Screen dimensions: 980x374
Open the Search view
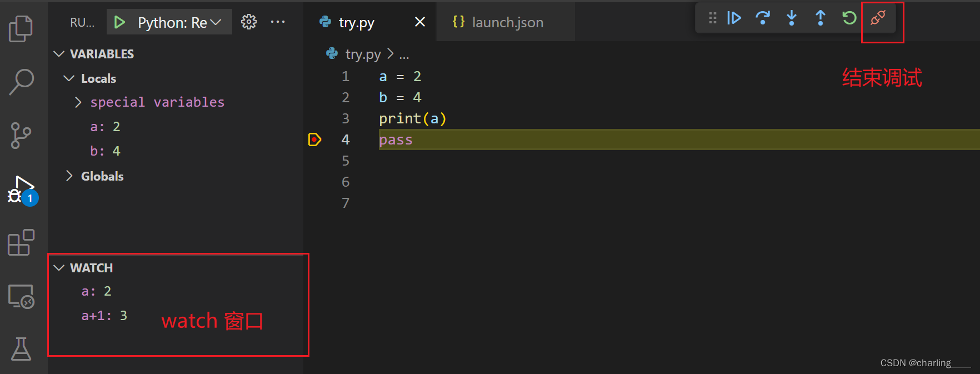[x=21, y=82]
